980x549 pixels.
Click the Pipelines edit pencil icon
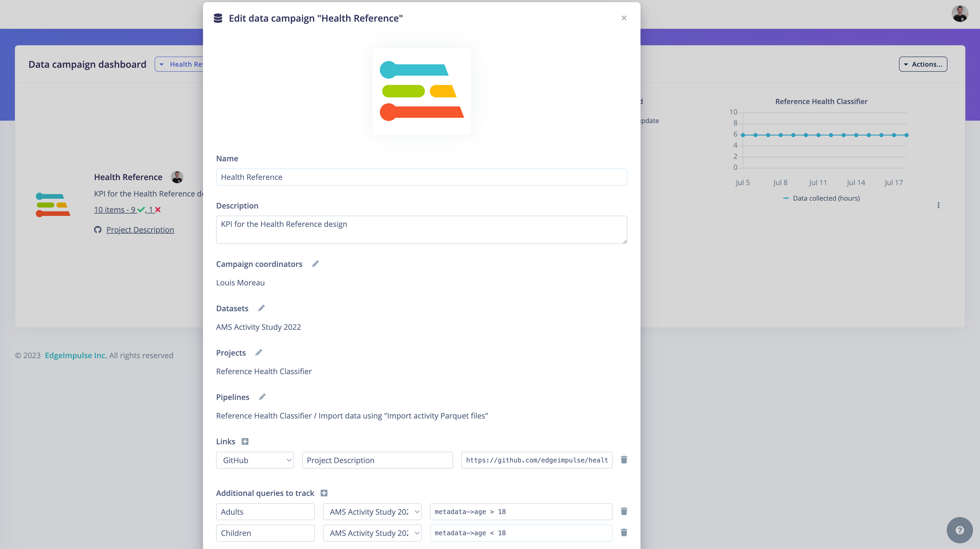[x=262, y=397]
